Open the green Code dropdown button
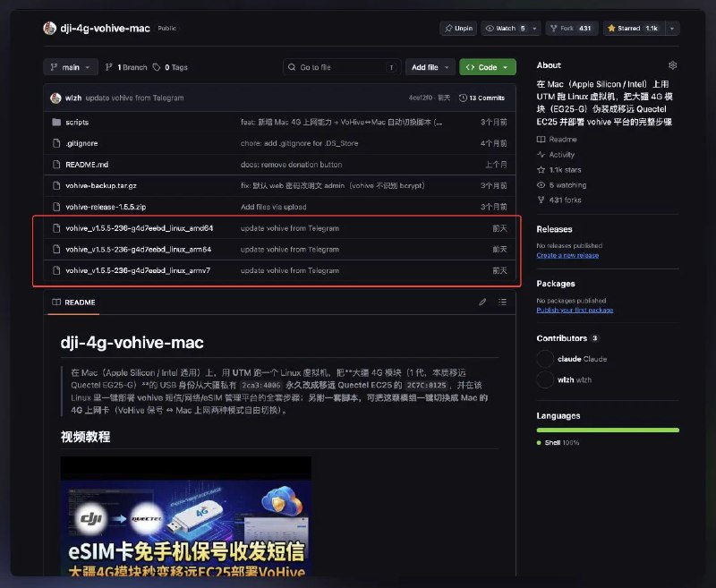Image resolution: width=716 pixels, height=588 pixels. (488, 67)
